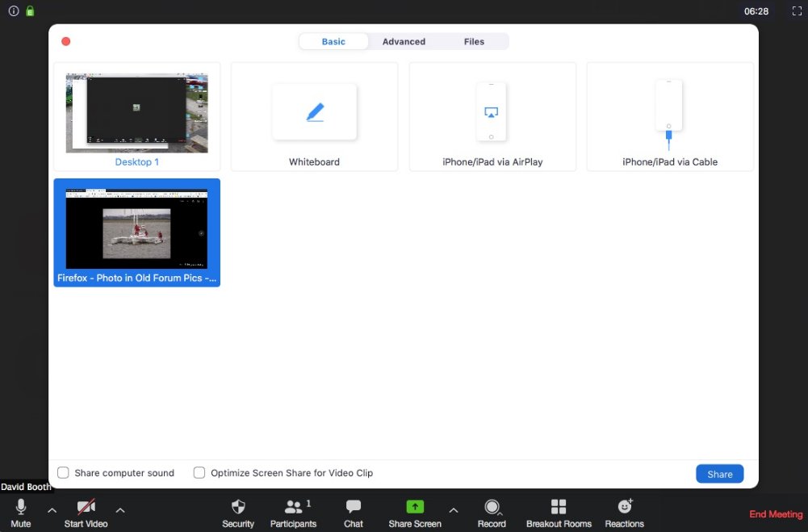Select the Whiteboard pencil option
Image resolution: width=808 pixels, height=532 pixels.
(314, 116)
